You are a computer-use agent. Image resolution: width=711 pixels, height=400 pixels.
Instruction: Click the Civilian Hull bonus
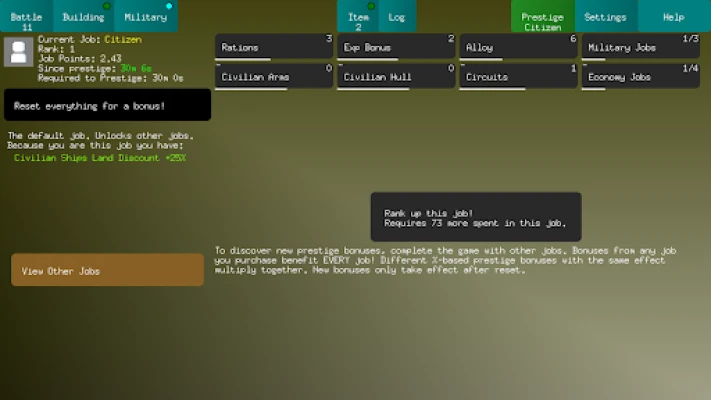point(397,76)
